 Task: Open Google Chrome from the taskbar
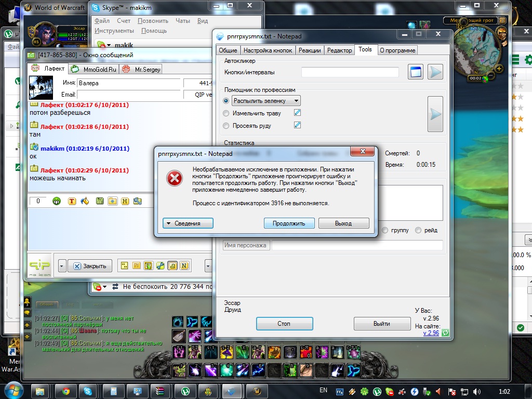coord(65,392)
